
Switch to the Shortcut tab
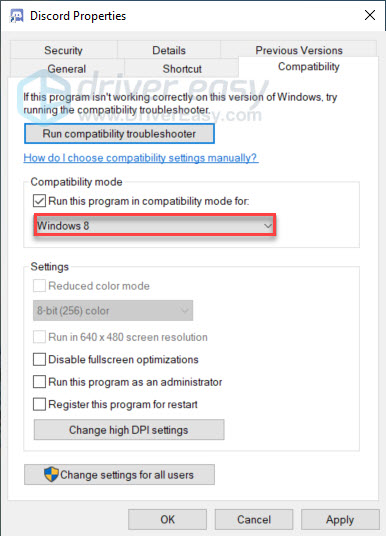tap(182, 68)
